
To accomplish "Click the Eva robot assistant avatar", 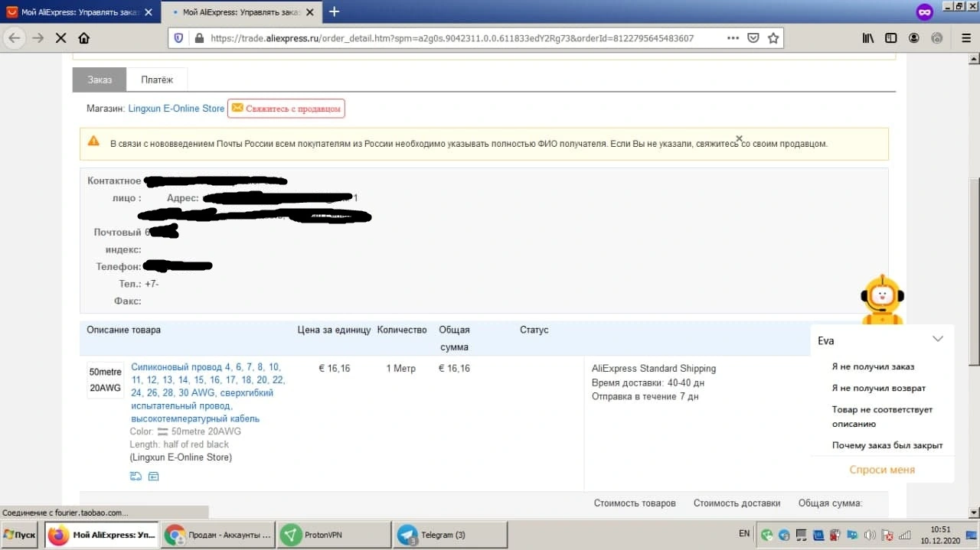I will point(882,298).
